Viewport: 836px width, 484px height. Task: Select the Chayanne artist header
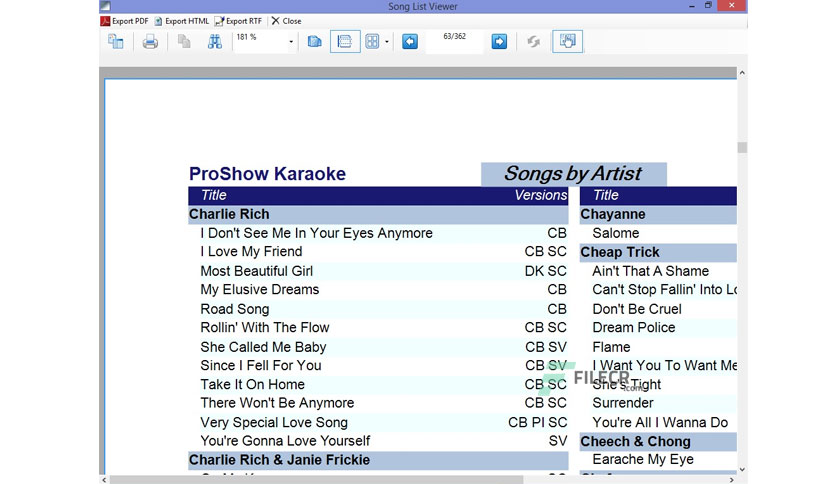[x=658, y=214]
